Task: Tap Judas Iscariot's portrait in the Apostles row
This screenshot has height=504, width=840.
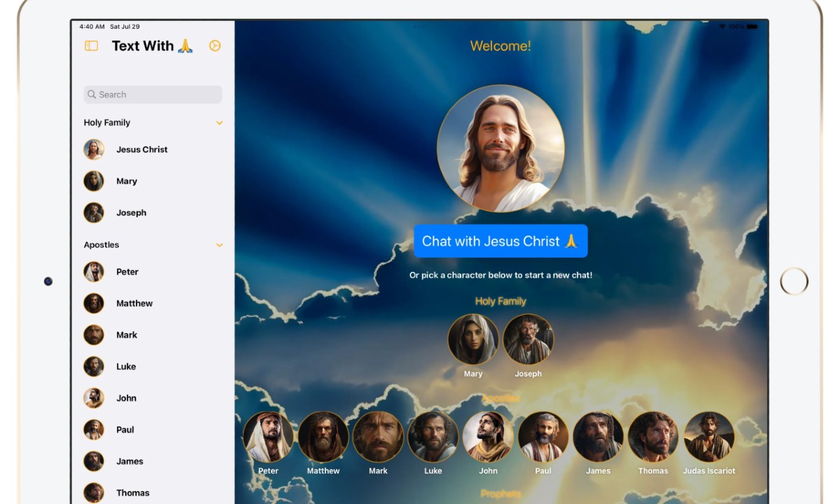Action: (x=709, y=436)
